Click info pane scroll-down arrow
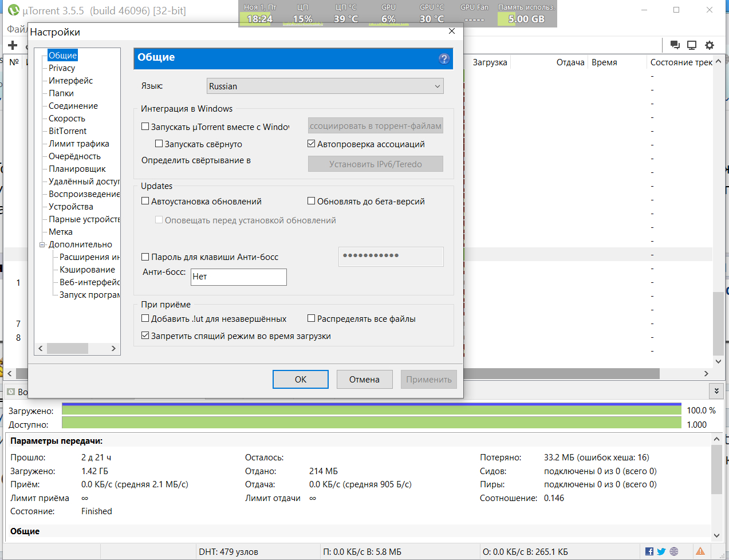Screen dimensions: 729x560 [x=716, y=535]
